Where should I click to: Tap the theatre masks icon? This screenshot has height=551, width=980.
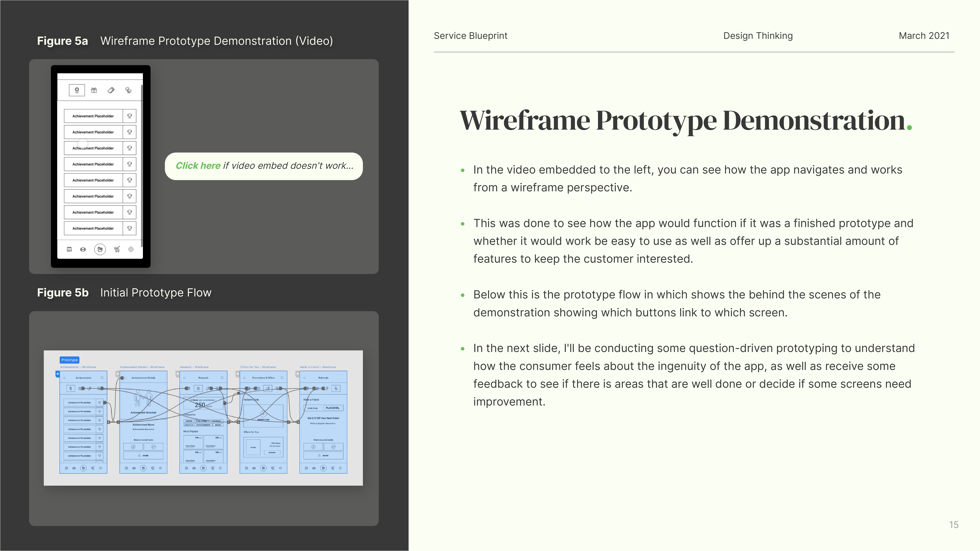click(x=128, y=90)
